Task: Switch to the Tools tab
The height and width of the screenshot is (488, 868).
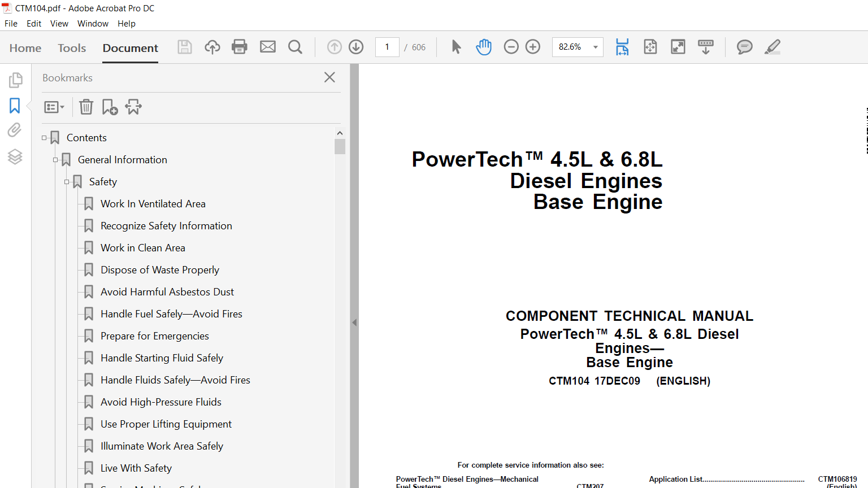Action: click(72, 48)
